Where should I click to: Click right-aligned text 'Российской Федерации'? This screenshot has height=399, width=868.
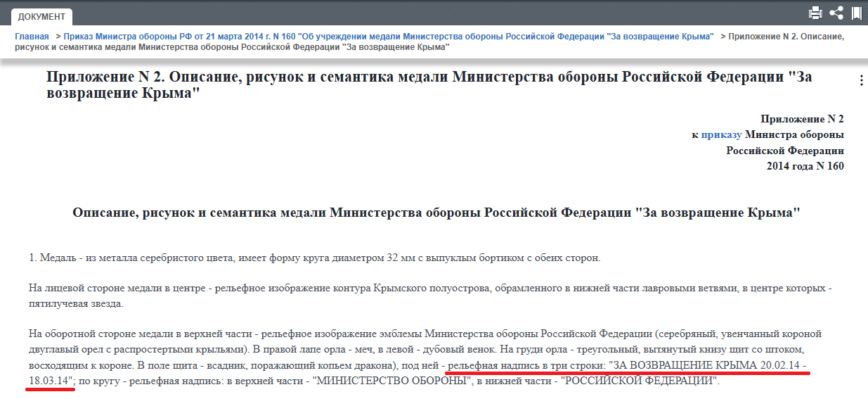[785, 151]
